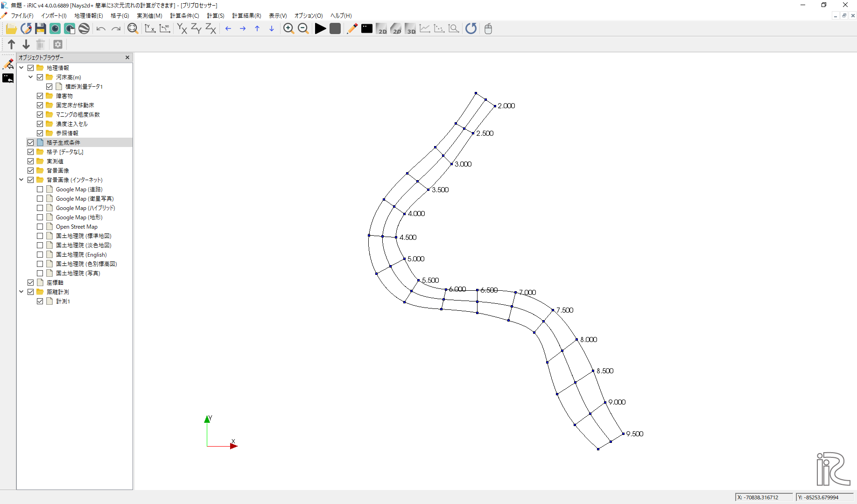Screen dimensions: 857x504
Task: Click the move item up arrow
Action: [x=12, y=44]
